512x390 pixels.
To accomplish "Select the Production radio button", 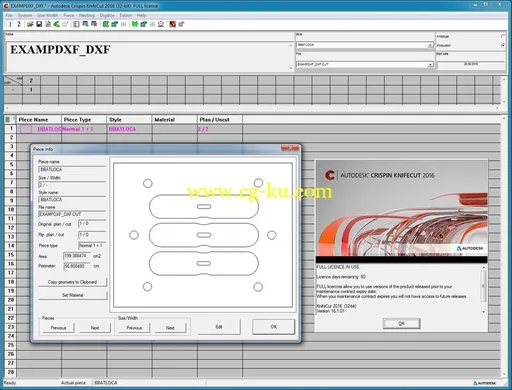I will [x=503, y=45].
